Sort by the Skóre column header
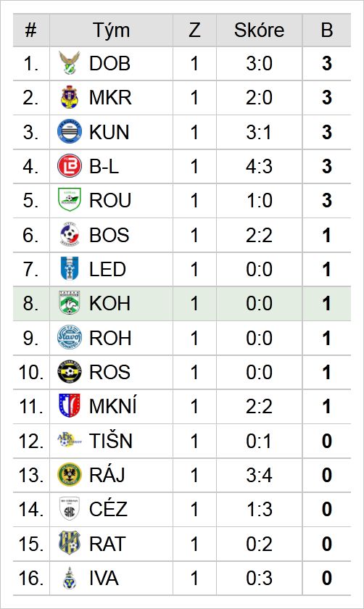The height and width of the screenshot is (609, 364). pyautogui.click(x=259, y=30)
